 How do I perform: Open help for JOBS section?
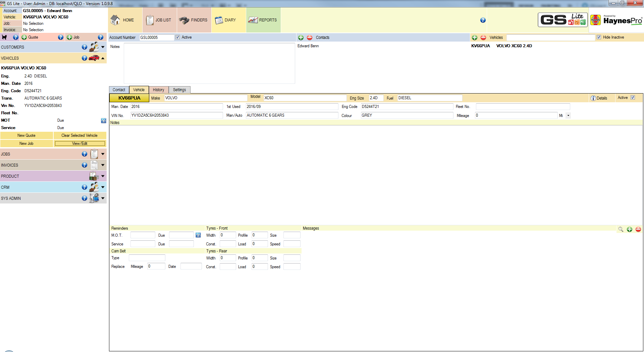(x=85, y=154)
